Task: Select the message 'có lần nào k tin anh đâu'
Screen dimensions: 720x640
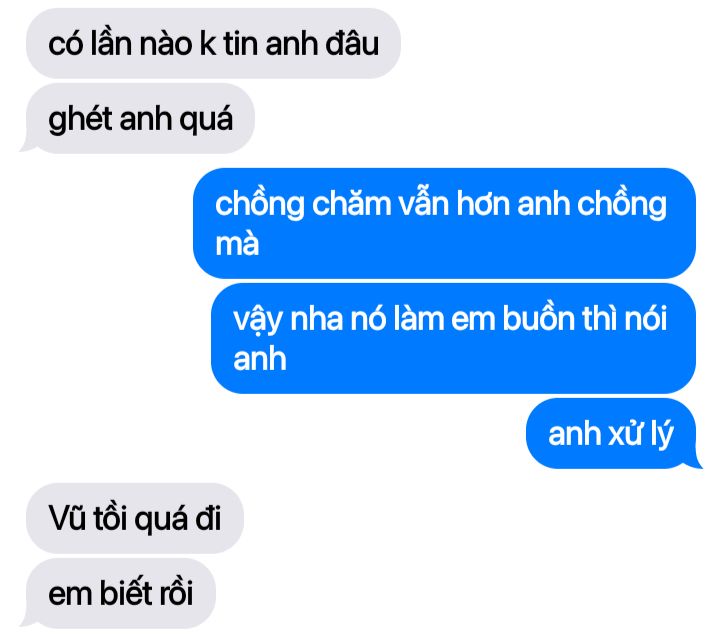Action: coord(213,43)
